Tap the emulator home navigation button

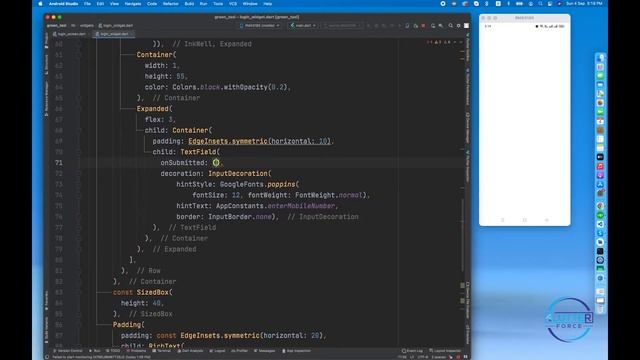coord(524,220)
